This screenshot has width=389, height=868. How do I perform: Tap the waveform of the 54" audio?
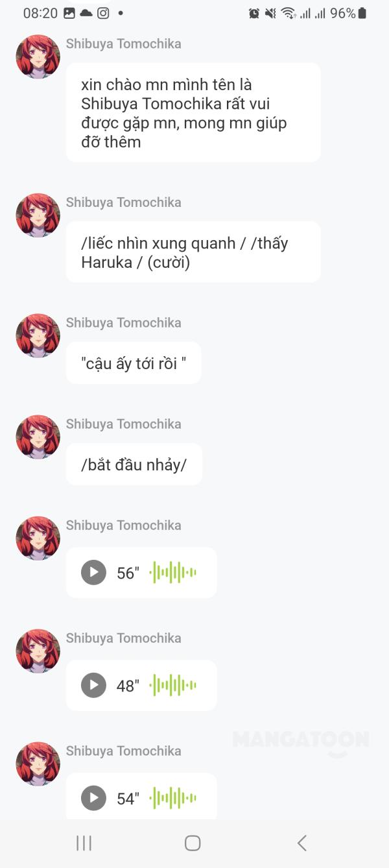tap(173, 798)
